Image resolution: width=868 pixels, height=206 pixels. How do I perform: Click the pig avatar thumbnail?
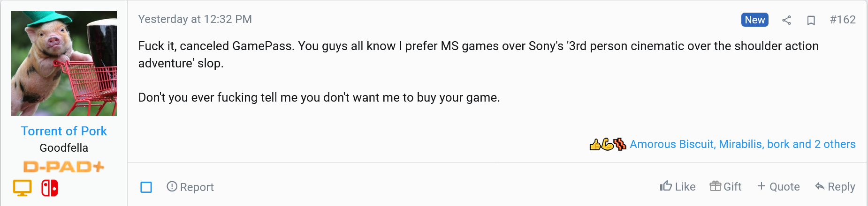64,63
